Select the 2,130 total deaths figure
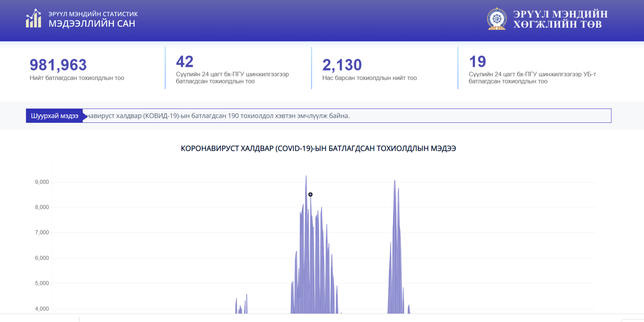Screen dimensions: 644x322 tap(342, 65)
